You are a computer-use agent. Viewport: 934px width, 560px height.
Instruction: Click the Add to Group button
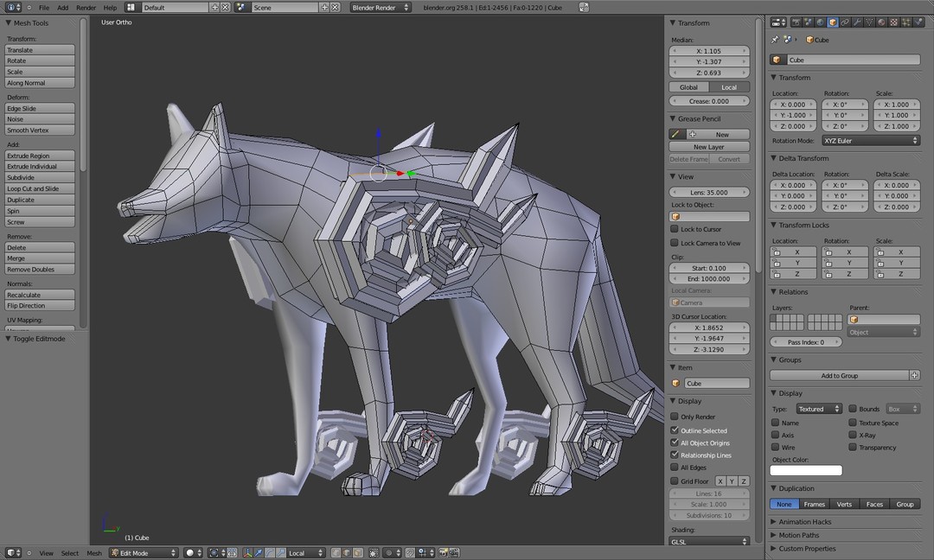pos(839,376)
